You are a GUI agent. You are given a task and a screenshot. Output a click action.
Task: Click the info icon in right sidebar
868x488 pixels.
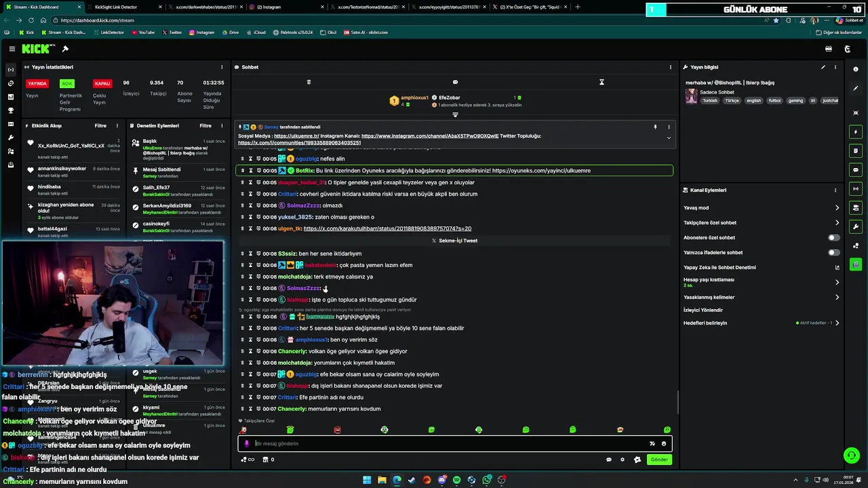click(856, 69)
